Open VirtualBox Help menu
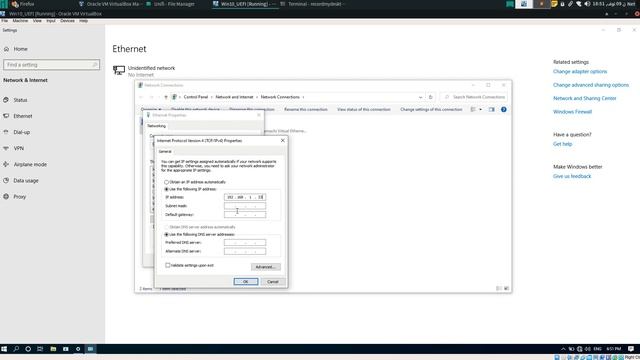 pos(83,21)
